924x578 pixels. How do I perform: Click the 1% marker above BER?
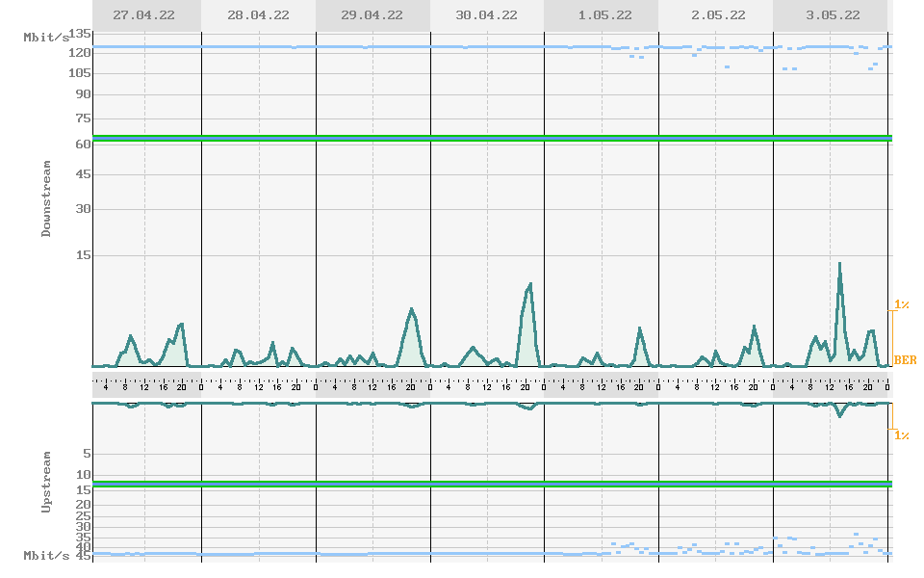pos(902,304)
